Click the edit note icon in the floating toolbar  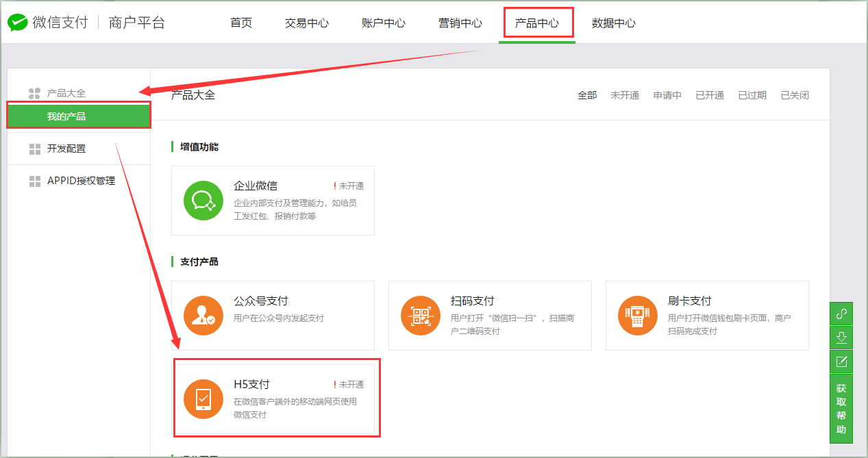[x=841, y=361]
